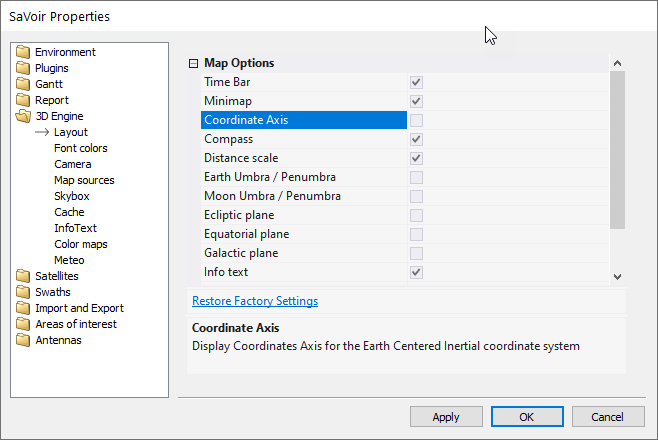The width and height of the screenshot is (658, 440).
Task: Open the Swaths folder icon
Action: 23,292
